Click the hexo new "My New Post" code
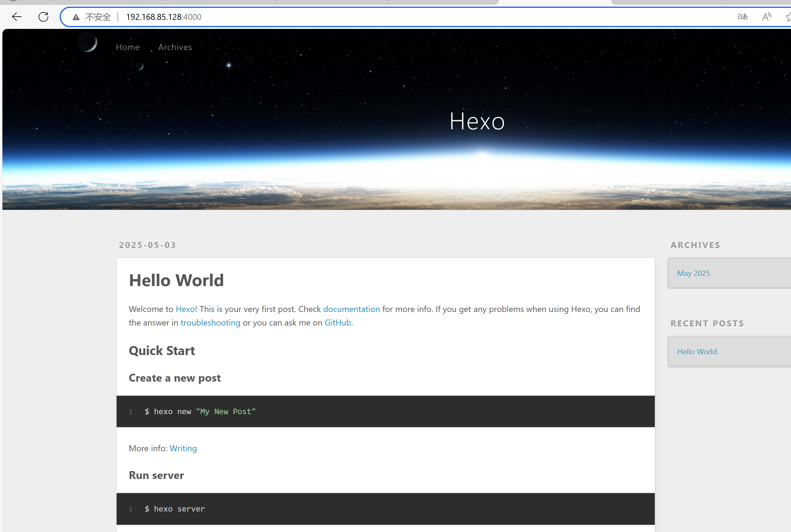This screenshot has height=532, width=791. pos(200,411)
